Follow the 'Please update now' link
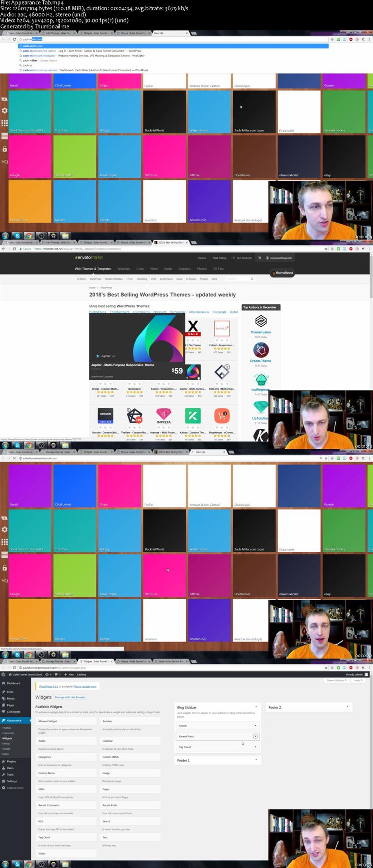This screenshot has width=373, height=868. [x=85, y=687]
